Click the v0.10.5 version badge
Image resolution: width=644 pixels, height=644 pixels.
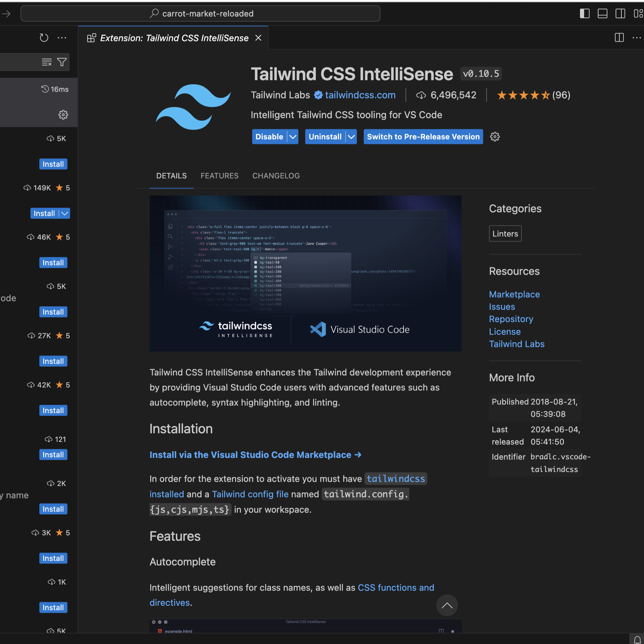pyautogui.click(x=481, y=74)
